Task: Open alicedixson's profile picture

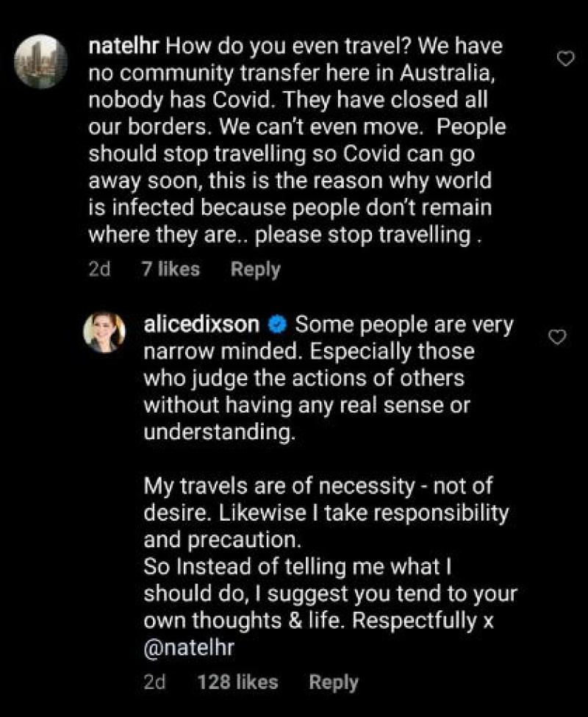Action: pos(108,332)
